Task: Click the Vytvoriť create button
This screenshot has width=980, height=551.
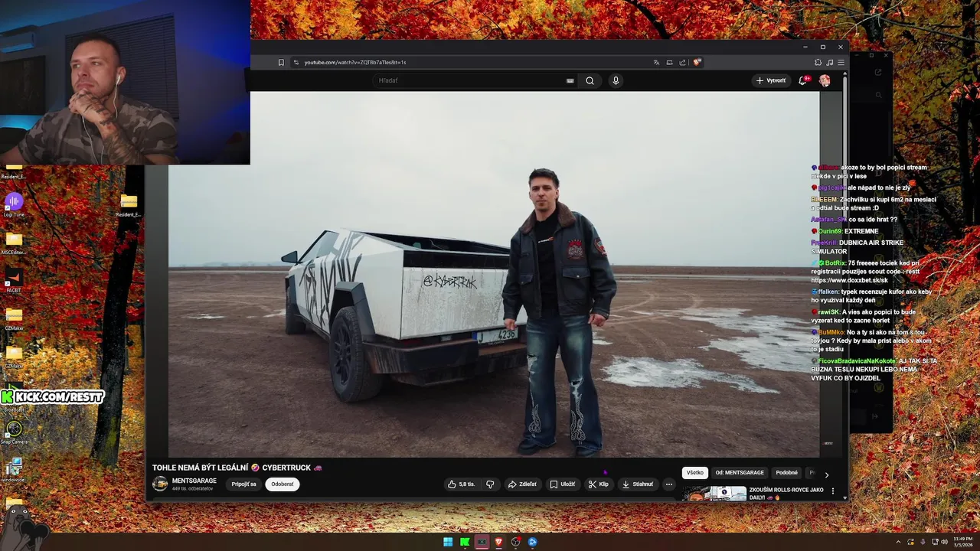Action: tap(770, 80)
